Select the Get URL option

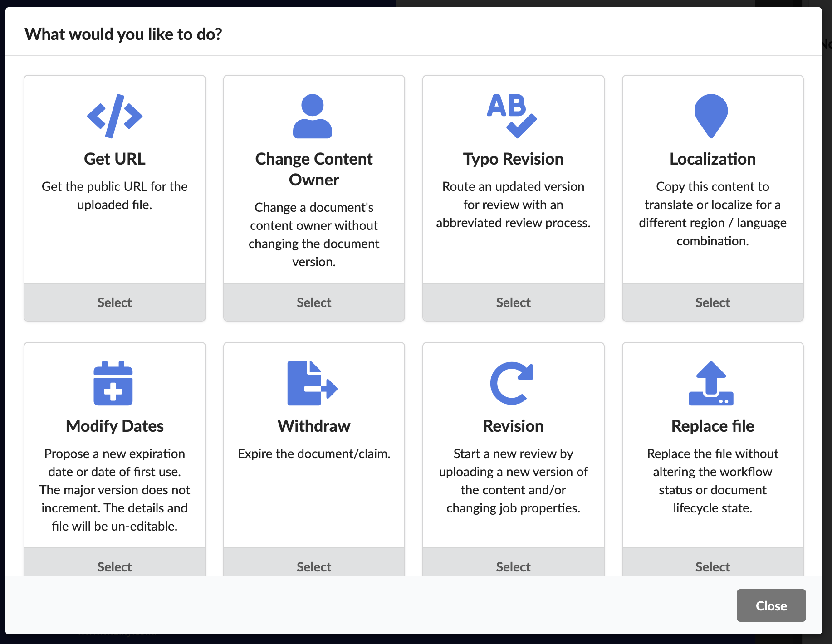point(115,302)
